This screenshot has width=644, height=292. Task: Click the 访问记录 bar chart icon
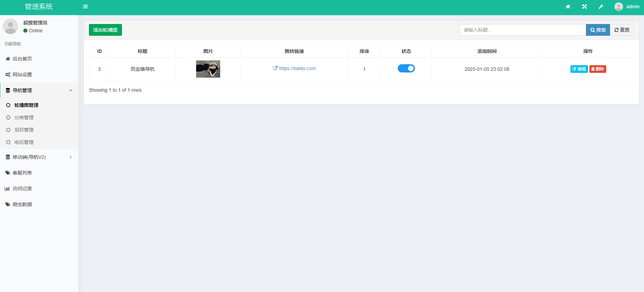tap(7, 189)
